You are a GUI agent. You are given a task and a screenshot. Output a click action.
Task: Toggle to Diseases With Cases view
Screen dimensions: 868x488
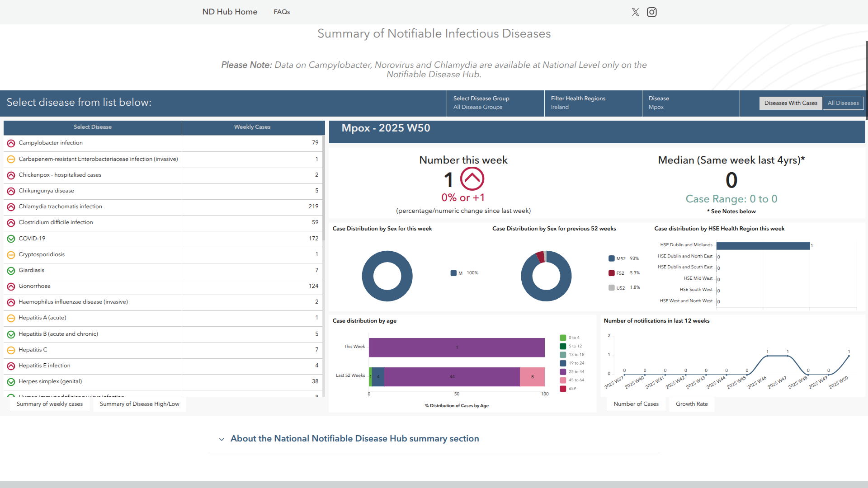click(x=790, y=103)
